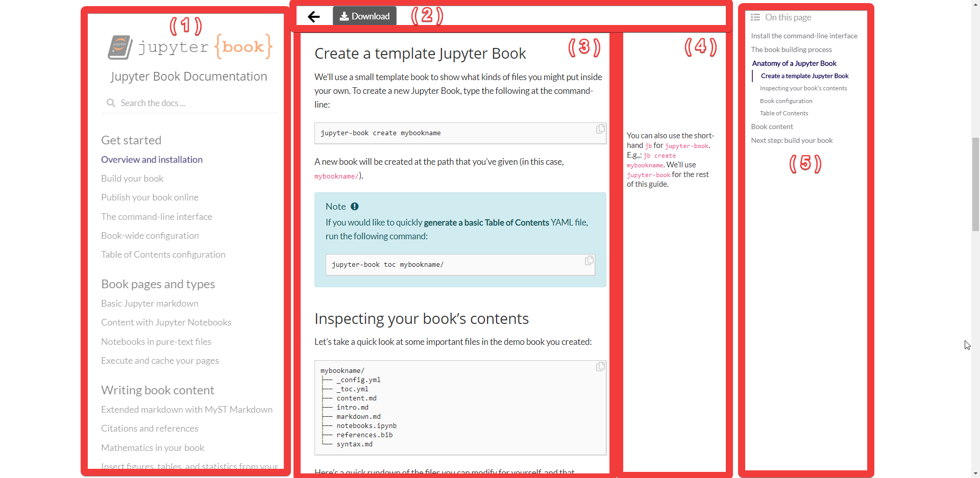
Task: Open Overview and installation page
Action: [x=152, y=160]
